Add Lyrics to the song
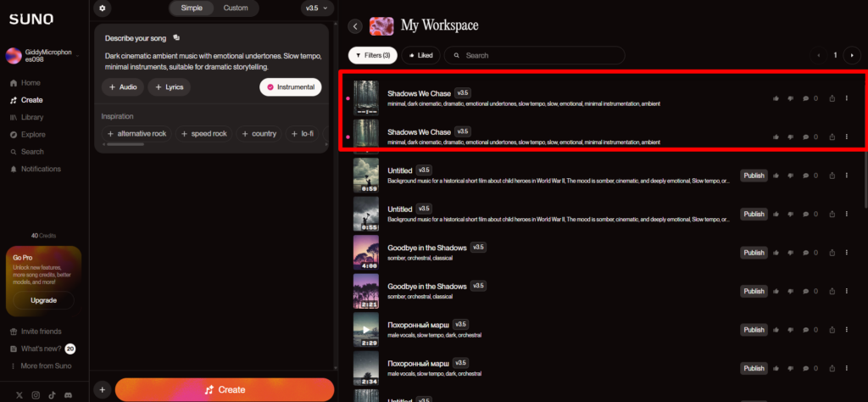Screen dimensions: 868x402 pos(170,87)
